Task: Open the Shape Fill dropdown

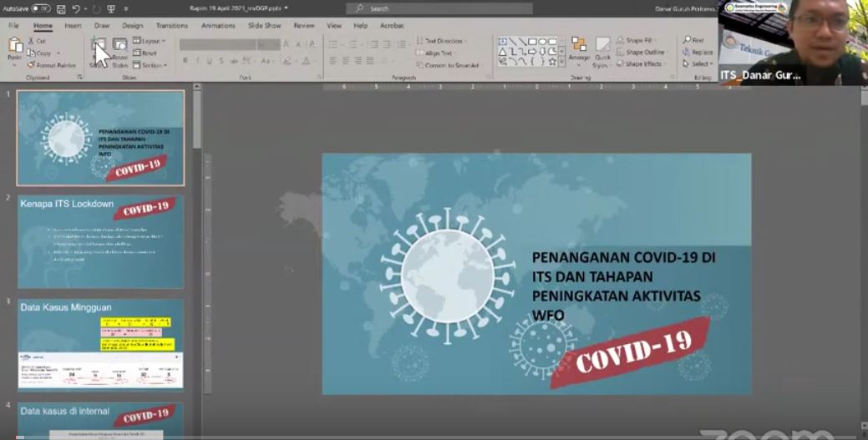Action: point(638,40)
